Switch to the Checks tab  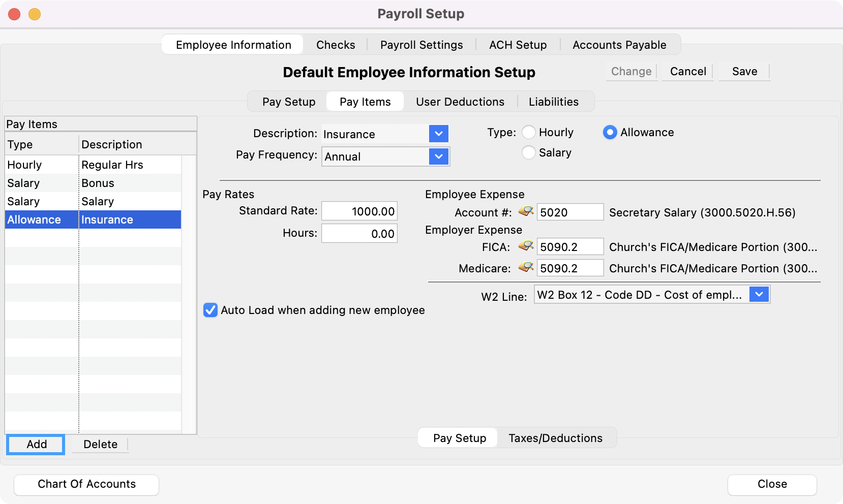click(x=336, y=45)
